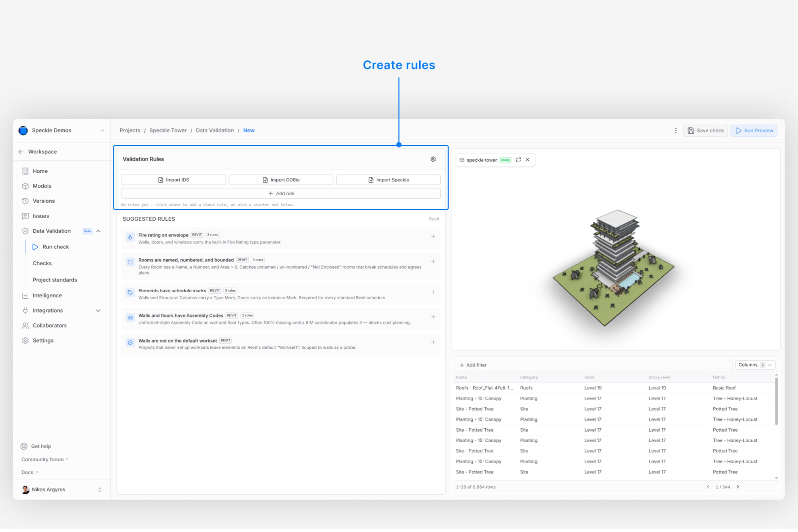Click Save check button
Screen dimensions: 798x532
pos(705,131)
